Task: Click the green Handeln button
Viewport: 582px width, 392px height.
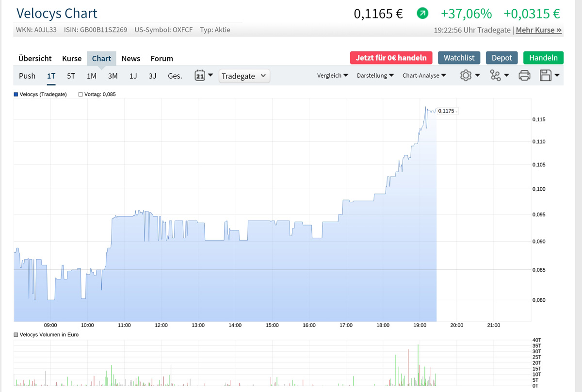Action: click(x=543, y=58)
